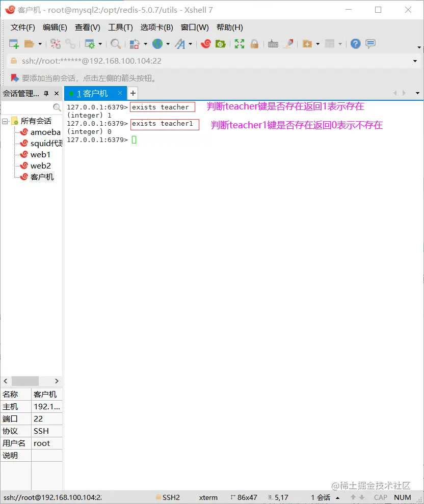Image resolution: width=424 pixels, height=504 pixels.
Task: Click the Reconnect link icon
Action: point(70,44)
